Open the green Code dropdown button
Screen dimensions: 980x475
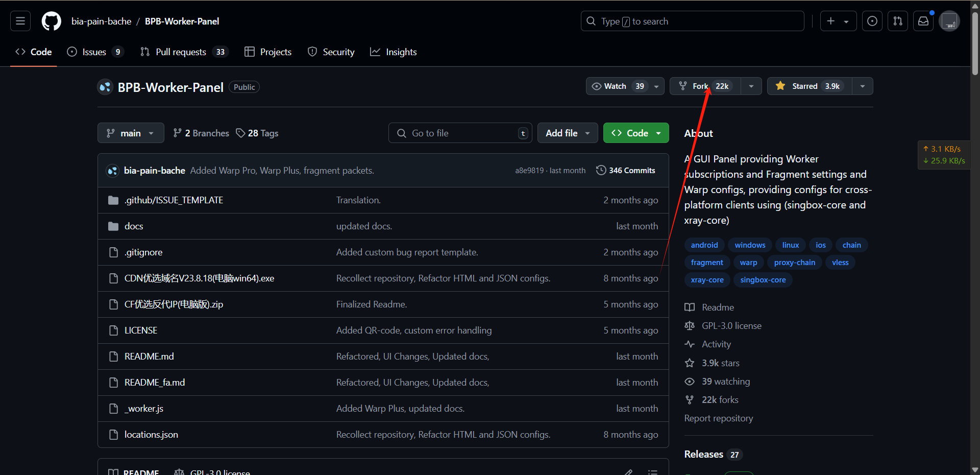click(636, 133)
